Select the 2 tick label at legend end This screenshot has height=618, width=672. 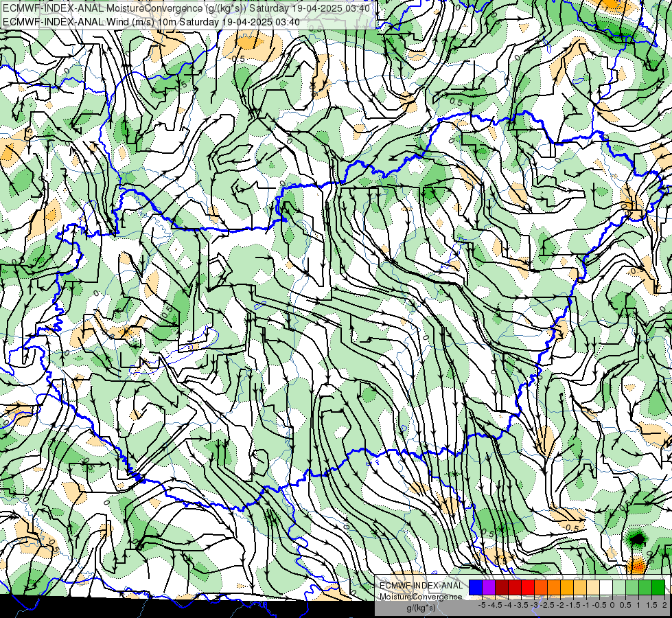click(664, 605)
